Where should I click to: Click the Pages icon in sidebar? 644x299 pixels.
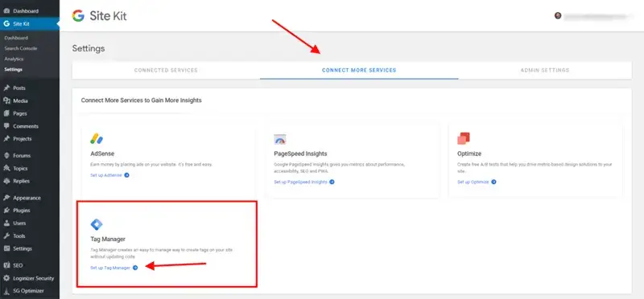pos(6,113)
